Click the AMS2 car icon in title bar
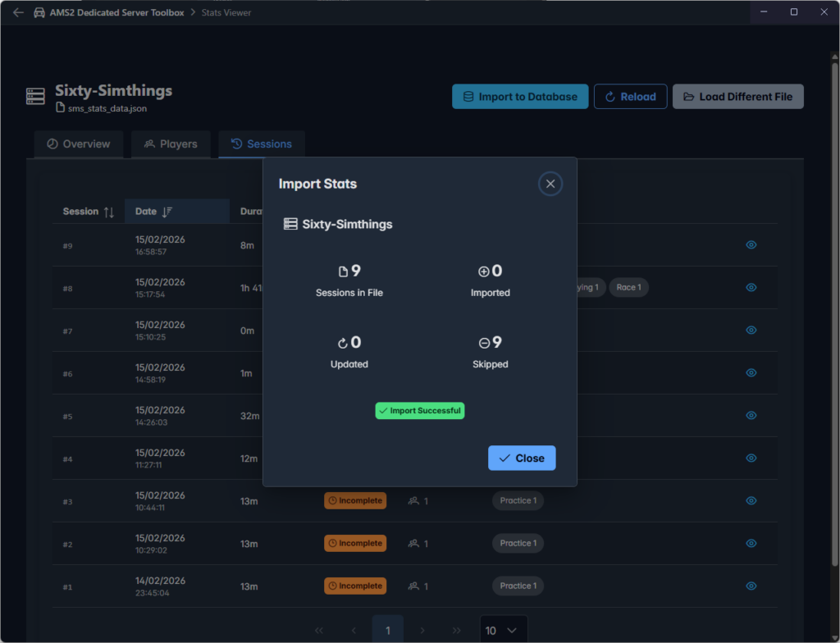Screen dimensions: 840x643 pyautogui.click(x=39, y=12)
